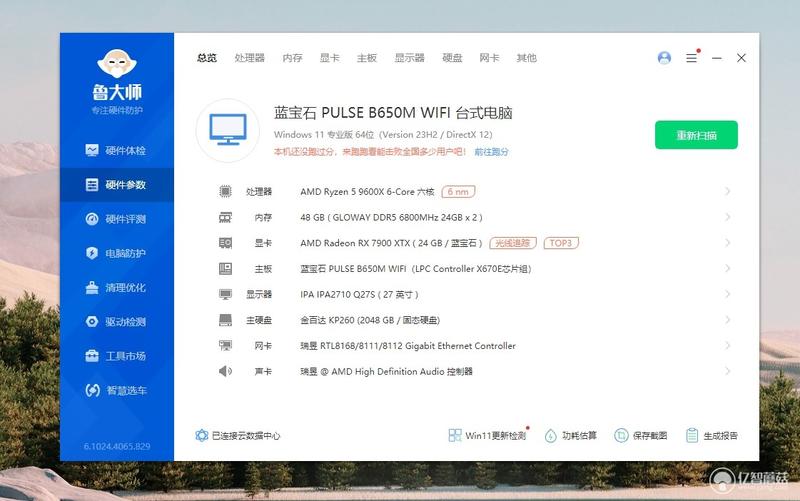The height and width of the screenshot is (501, 800).
Task: Click the main disk drive icon
Action: [225, 320]
